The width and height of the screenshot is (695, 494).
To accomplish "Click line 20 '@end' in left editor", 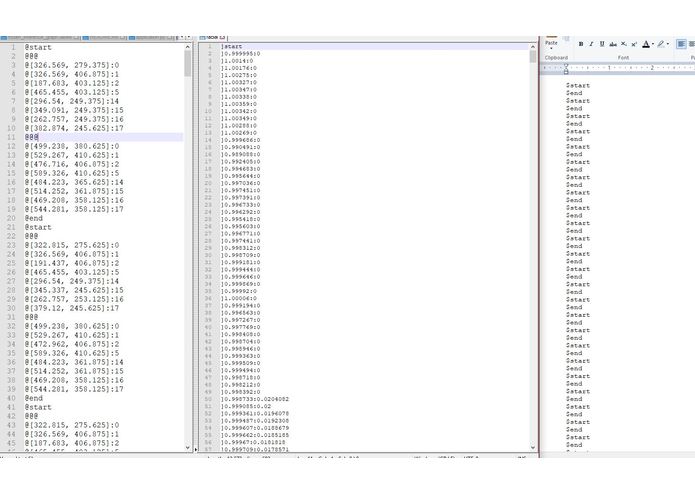I will coord(34,218).
